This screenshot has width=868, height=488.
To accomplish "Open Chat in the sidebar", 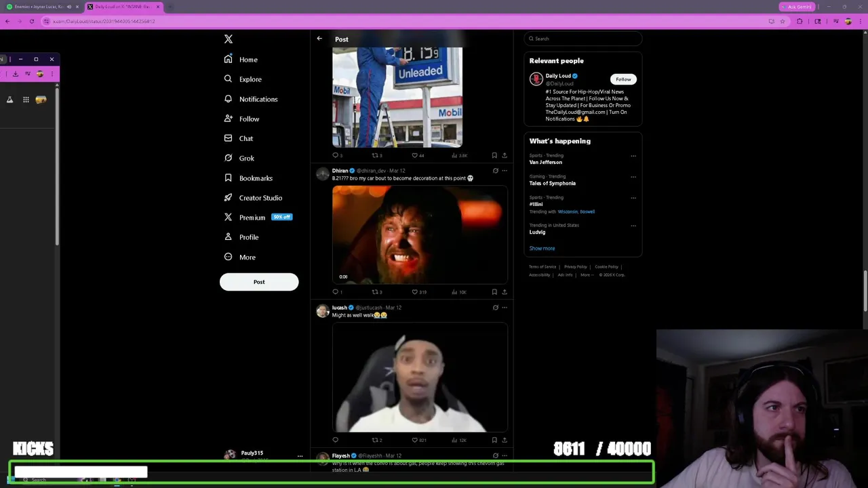I will pos(239,138).
